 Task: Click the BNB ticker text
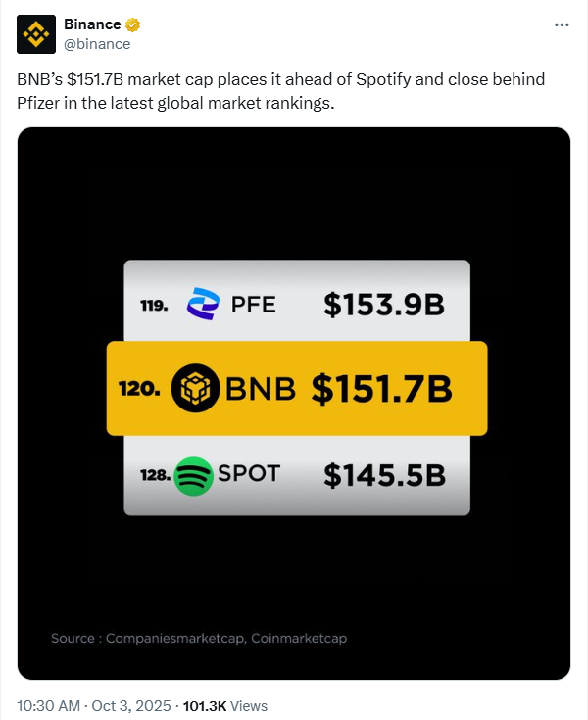261,389
